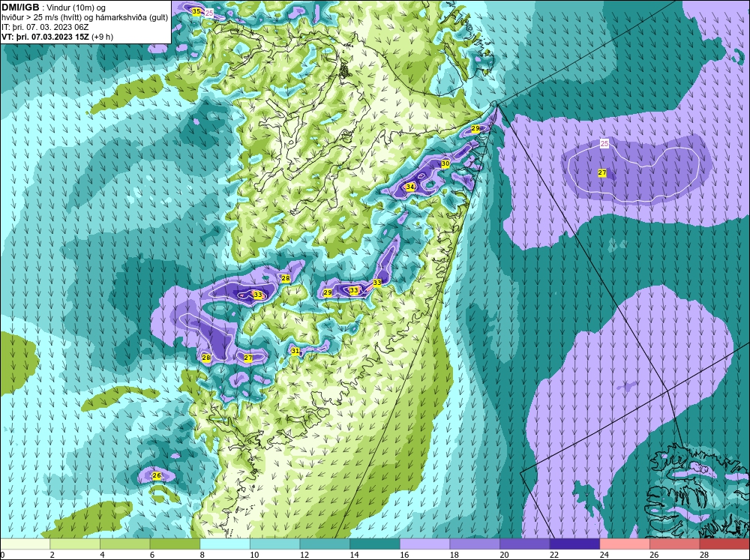Click the 26–28 m/s salmon legend swatch
750x560 pixels.
(x=674, y=544)
